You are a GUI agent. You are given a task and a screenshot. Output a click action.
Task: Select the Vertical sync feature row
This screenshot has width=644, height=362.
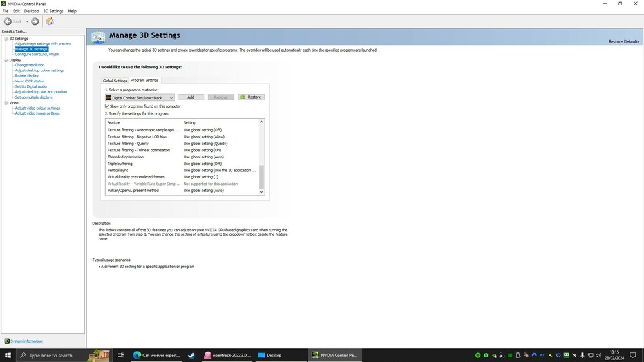tap(182, 170)
